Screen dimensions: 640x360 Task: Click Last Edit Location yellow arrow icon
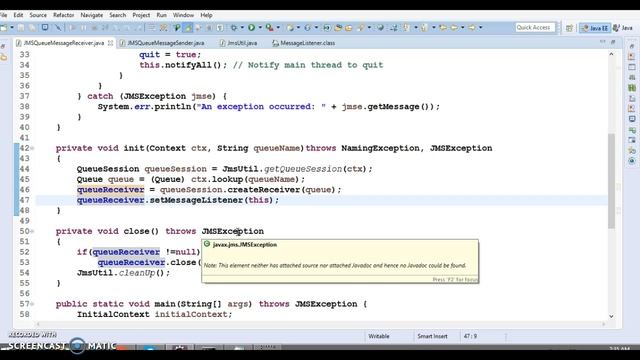pyautogui.click(x=443, y=27)
